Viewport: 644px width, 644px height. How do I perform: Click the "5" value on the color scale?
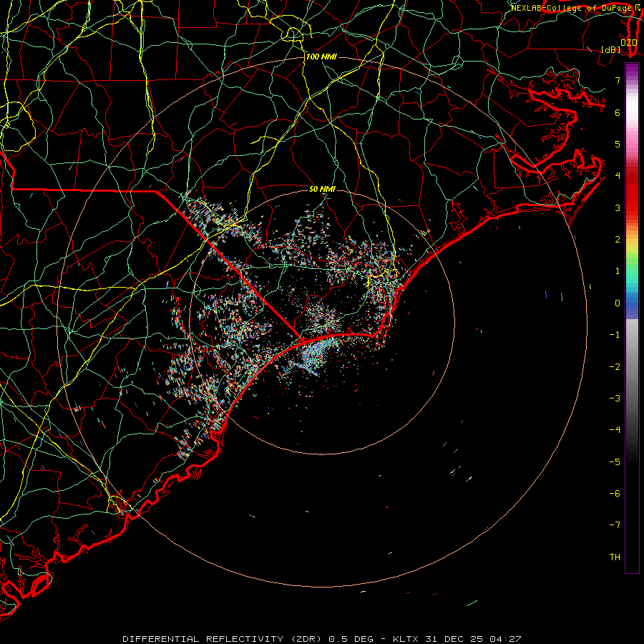pyautogui.click(x=618, y=144)
